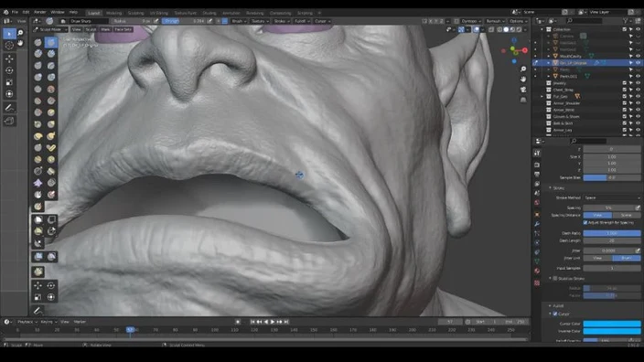
Task: Open the Brush settings dropdown in header
Action: [x=239, y=21]
